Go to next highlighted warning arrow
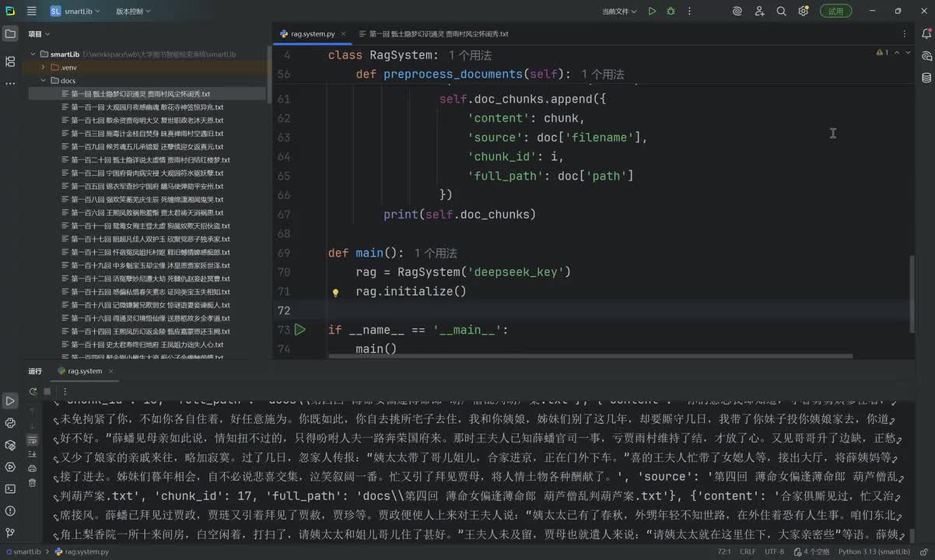Screen dimensions: 935x560 pos(908,53)
